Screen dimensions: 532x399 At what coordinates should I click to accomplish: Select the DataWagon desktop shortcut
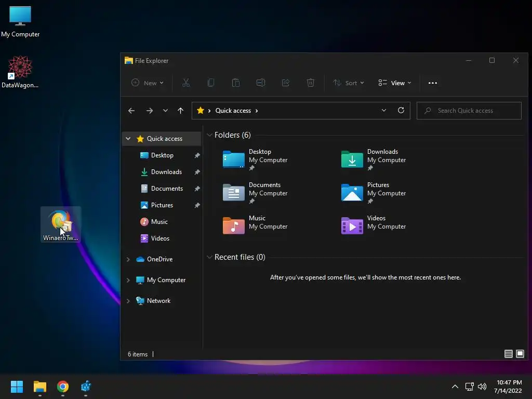20,72
